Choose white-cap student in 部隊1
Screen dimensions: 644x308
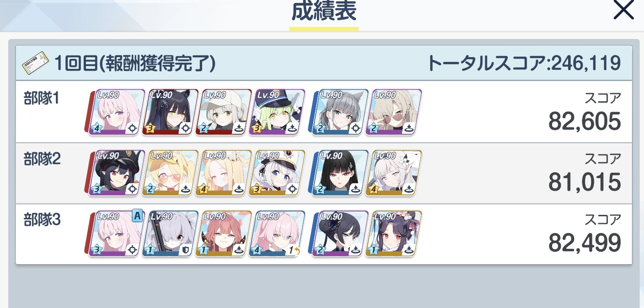tap(224, 112)
